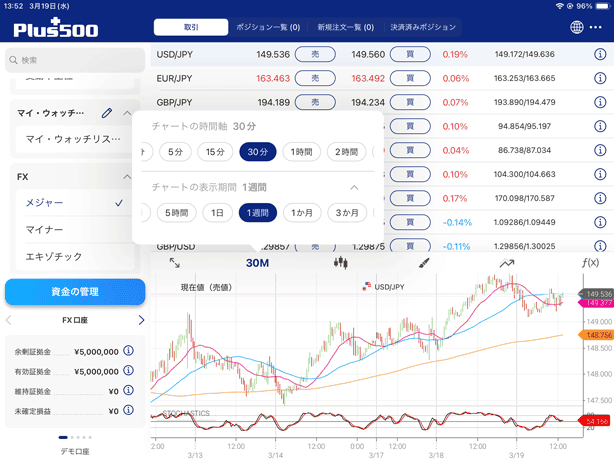
Task: Collapse the チャートの表示期間 section
Action: pos(354,187)
